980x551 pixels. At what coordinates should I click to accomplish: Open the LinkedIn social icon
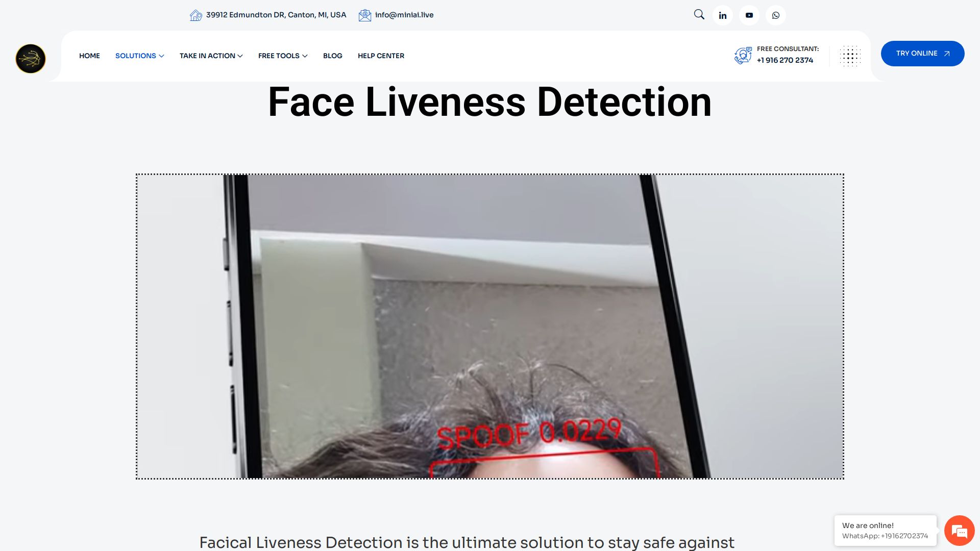pyautogui.click(x=722, y=15)
